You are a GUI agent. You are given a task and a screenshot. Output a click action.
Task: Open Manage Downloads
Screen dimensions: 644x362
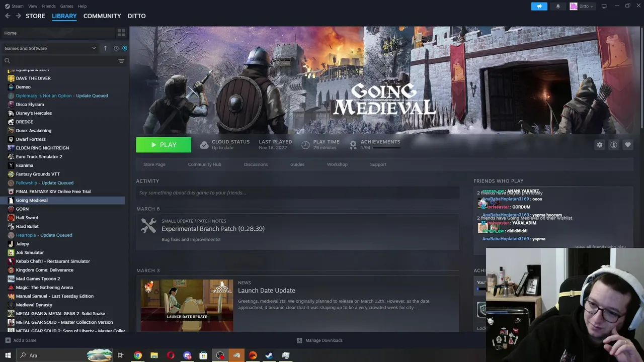pos(319,340)
